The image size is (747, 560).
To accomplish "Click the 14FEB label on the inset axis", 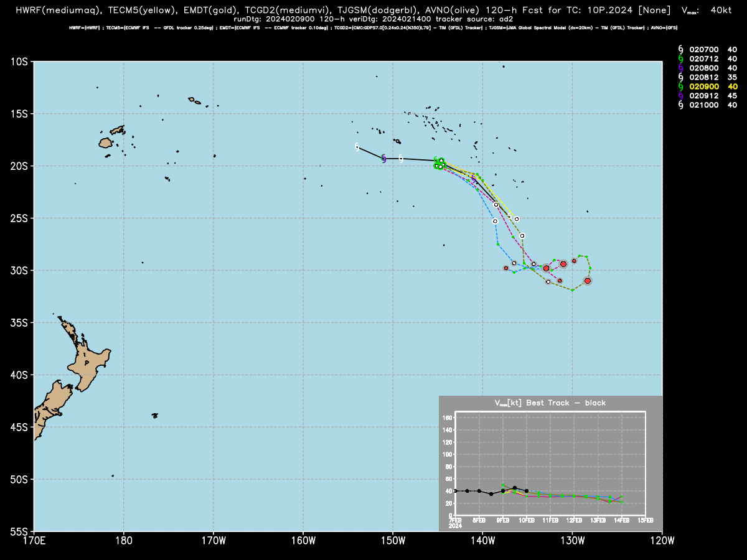I will pyautogui.click(x=621, y=520).
